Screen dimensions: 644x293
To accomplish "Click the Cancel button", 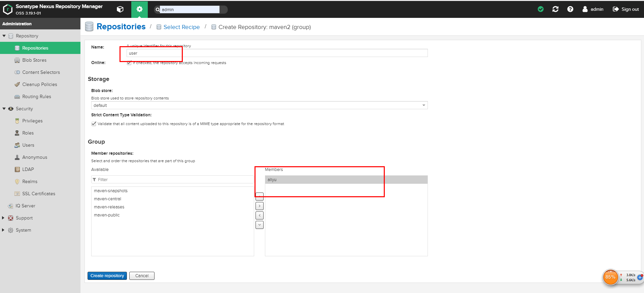I will pos(142,276).
